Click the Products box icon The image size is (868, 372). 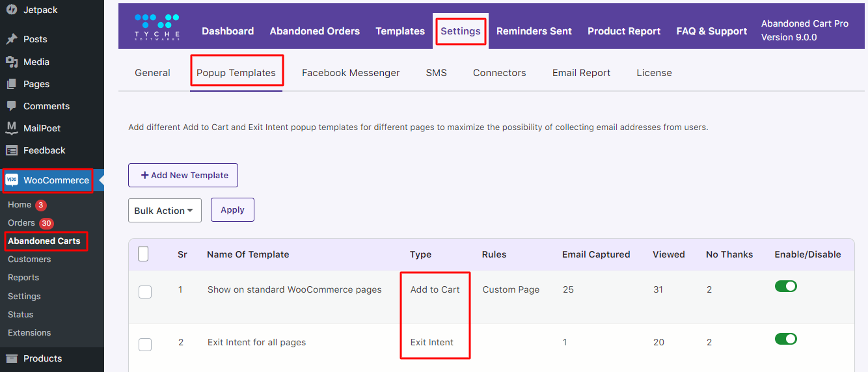pos(12,358)
